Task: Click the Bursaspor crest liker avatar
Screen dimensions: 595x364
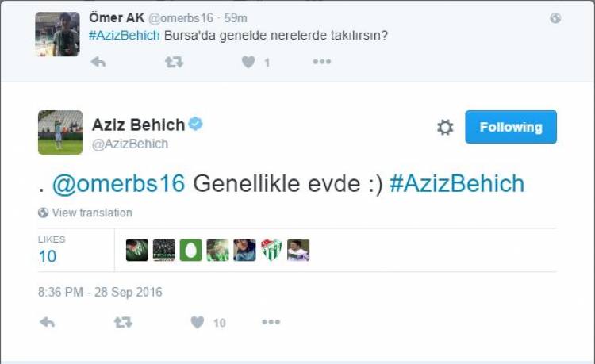Action: pos(271,250)
